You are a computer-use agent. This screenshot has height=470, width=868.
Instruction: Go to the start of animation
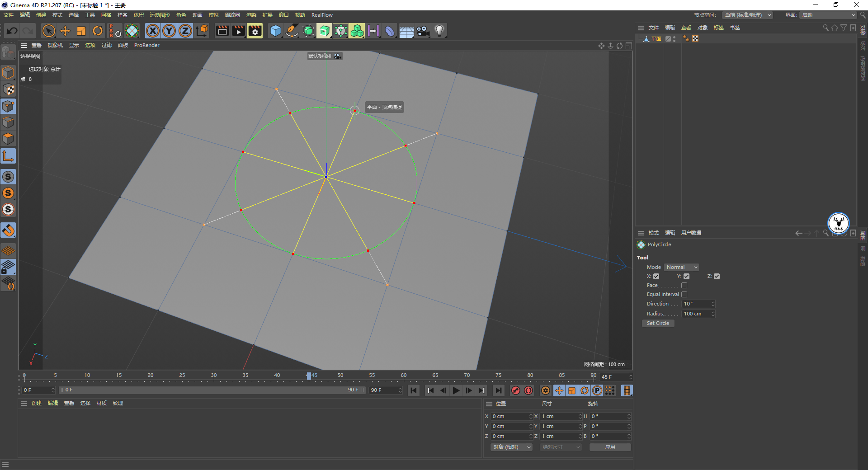[413, 390]
